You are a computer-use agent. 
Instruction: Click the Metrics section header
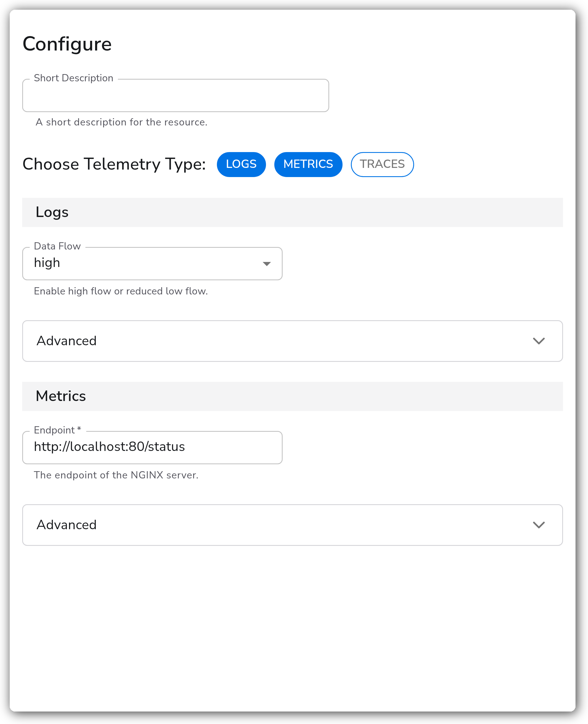pyautogui.click(x=292, y=396)
